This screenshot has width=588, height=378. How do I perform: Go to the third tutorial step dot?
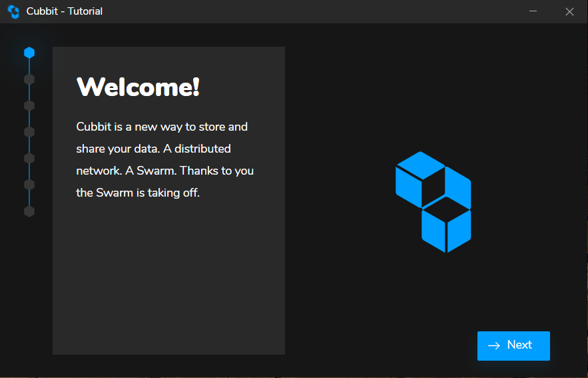(x=29, y=105)
